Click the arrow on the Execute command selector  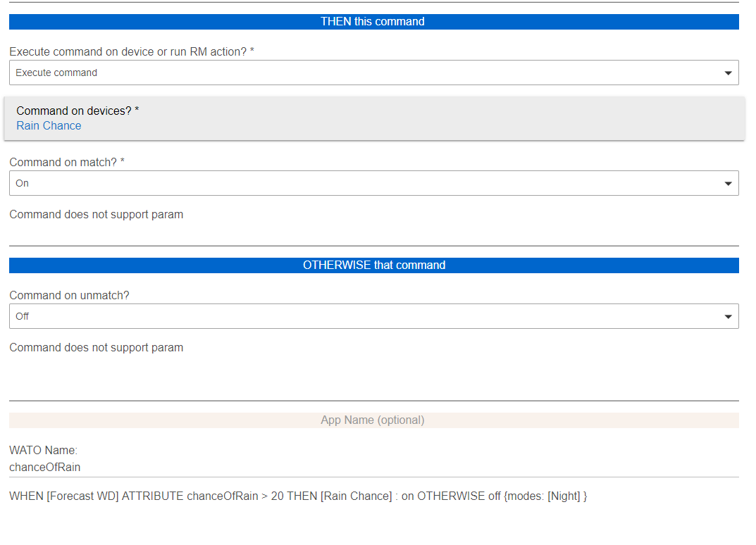tap(728, 73)
